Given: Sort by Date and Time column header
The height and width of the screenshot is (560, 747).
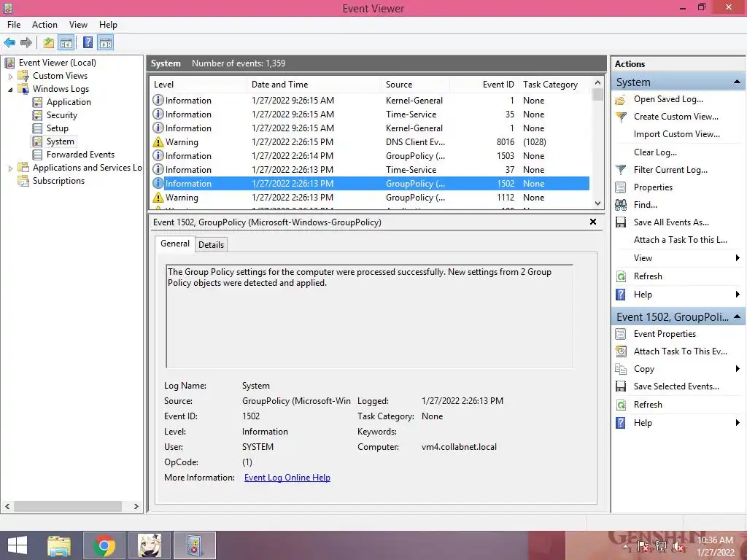Looking at the screenshot, I should [314, 85].
